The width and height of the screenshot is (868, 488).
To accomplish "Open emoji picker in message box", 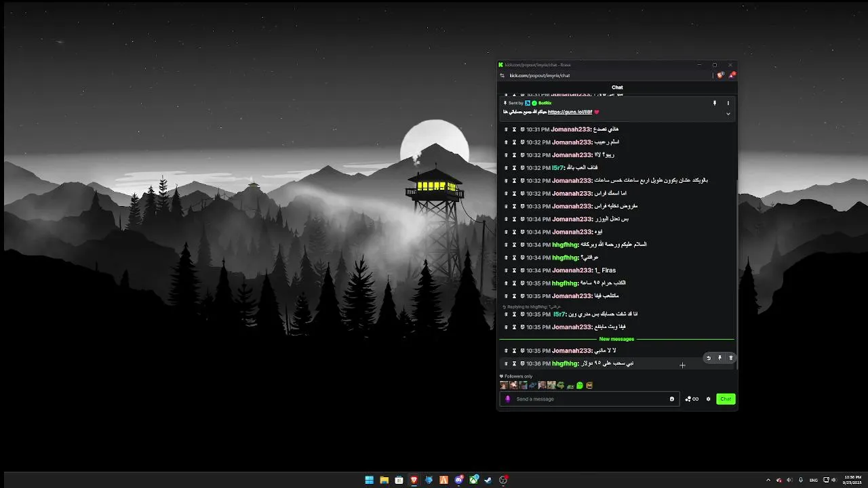I will [x=672, y=399].
